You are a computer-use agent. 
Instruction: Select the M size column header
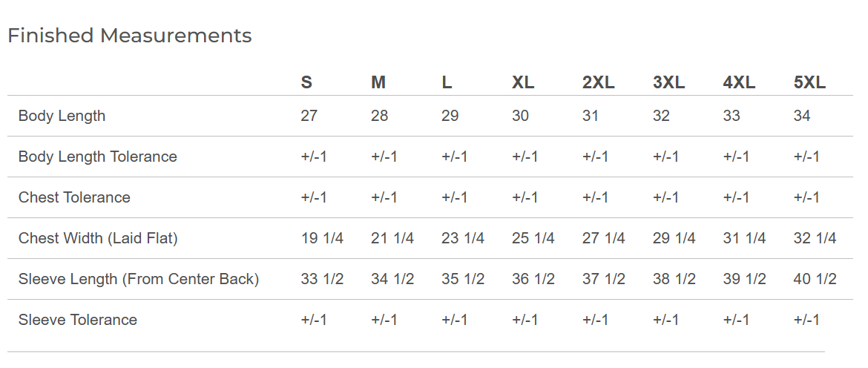click(x=378, y=82)
